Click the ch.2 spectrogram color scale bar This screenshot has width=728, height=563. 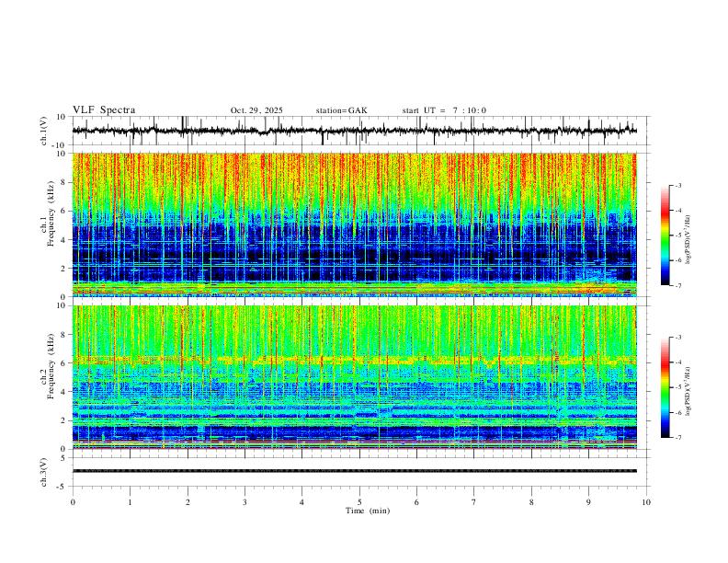[x=665, y=387]
